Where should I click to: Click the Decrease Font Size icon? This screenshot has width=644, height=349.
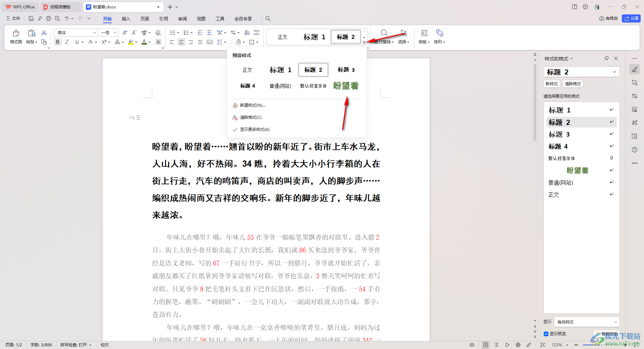pos(134,33)
